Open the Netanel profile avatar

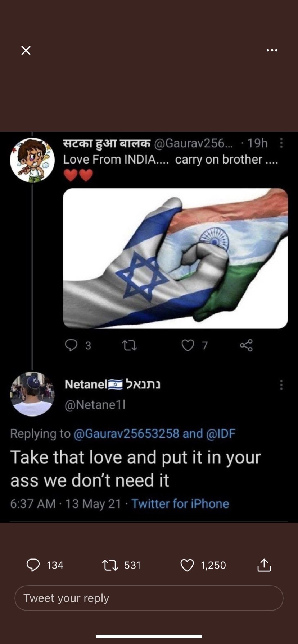click(32, 394)
